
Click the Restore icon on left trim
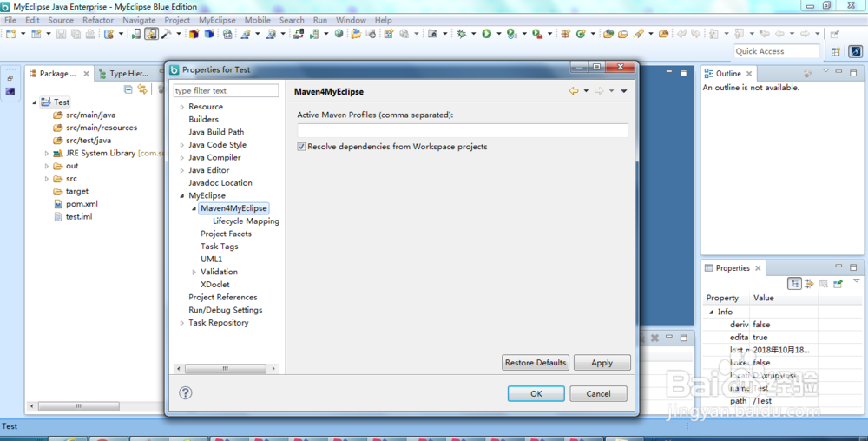[x=10, y=78]
